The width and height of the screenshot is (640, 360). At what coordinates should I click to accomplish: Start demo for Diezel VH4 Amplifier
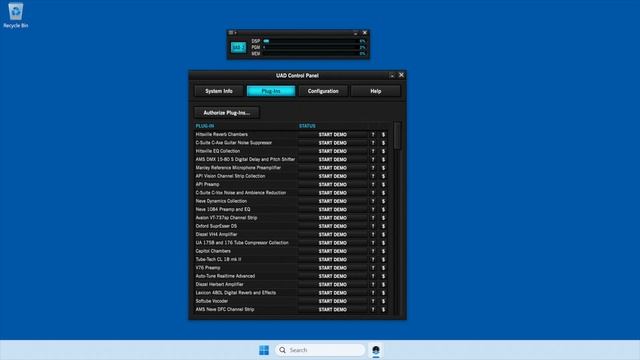point(333,235)
